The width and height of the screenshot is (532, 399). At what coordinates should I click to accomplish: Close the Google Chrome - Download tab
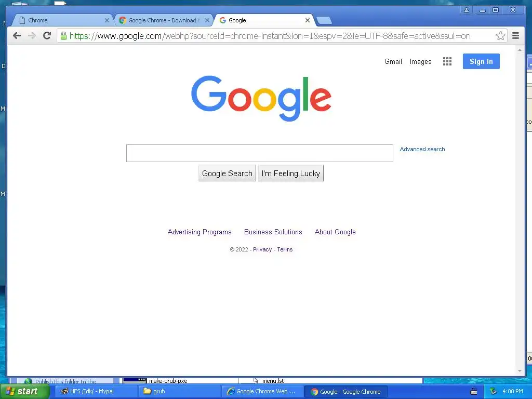207,20
